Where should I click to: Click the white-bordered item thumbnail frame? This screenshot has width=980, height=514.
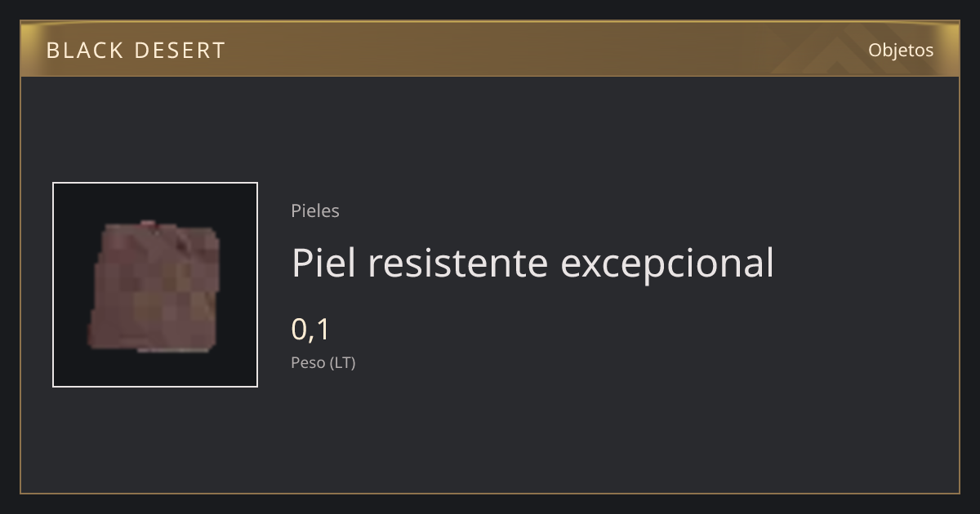point(155,285)
